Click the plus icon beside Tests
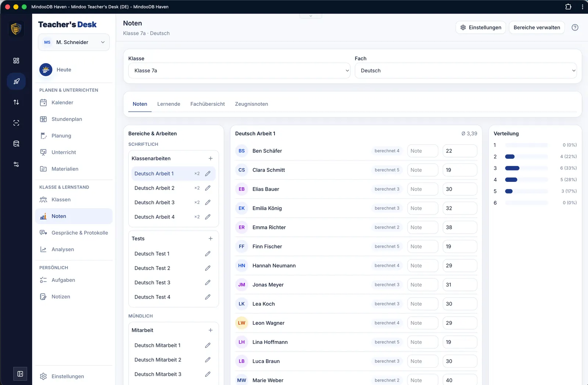 [x=211, y=238]
